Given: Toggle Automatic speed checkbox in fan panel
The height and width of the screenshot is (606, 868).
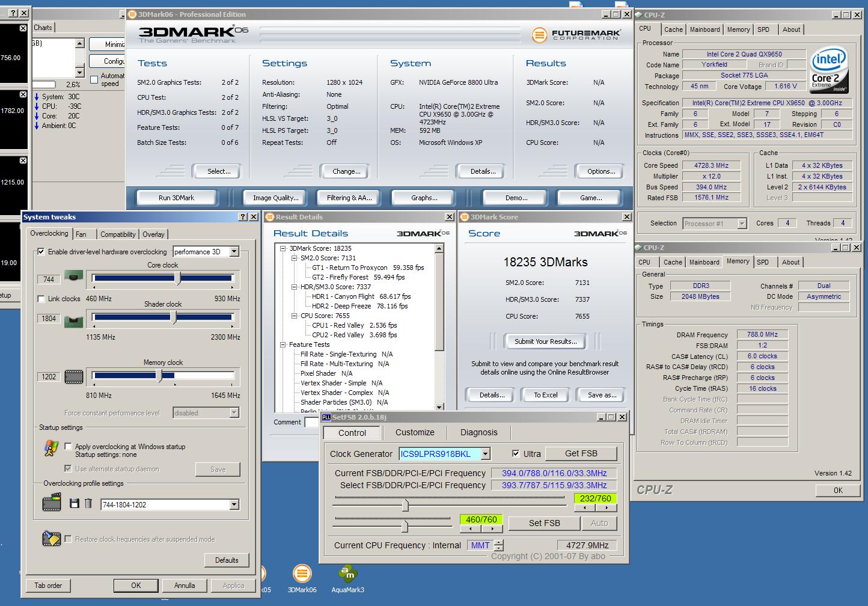Looking at the screenshot, I should 94,79.
